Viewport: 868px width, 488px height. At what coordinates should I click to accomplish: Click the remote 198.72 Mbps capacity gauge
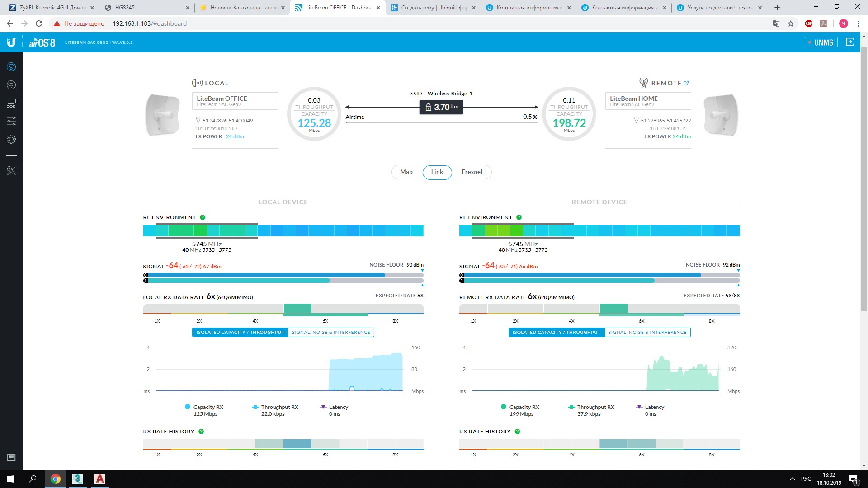pos(569,114)
